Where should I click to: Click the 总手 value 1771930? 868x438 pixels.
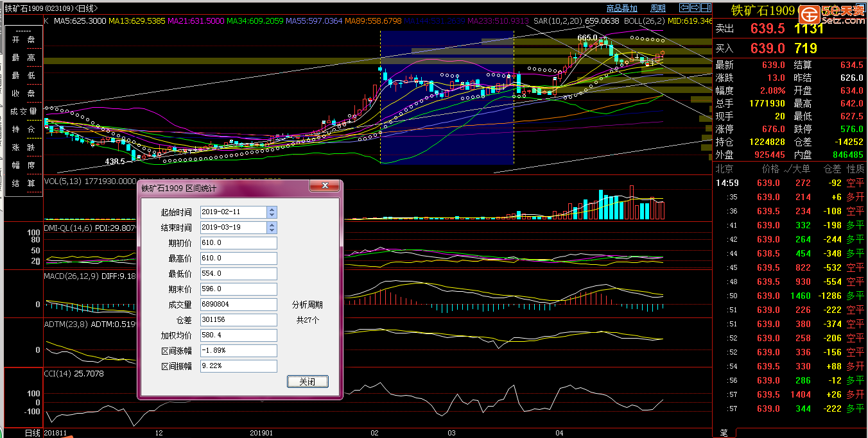click(767, 103)
